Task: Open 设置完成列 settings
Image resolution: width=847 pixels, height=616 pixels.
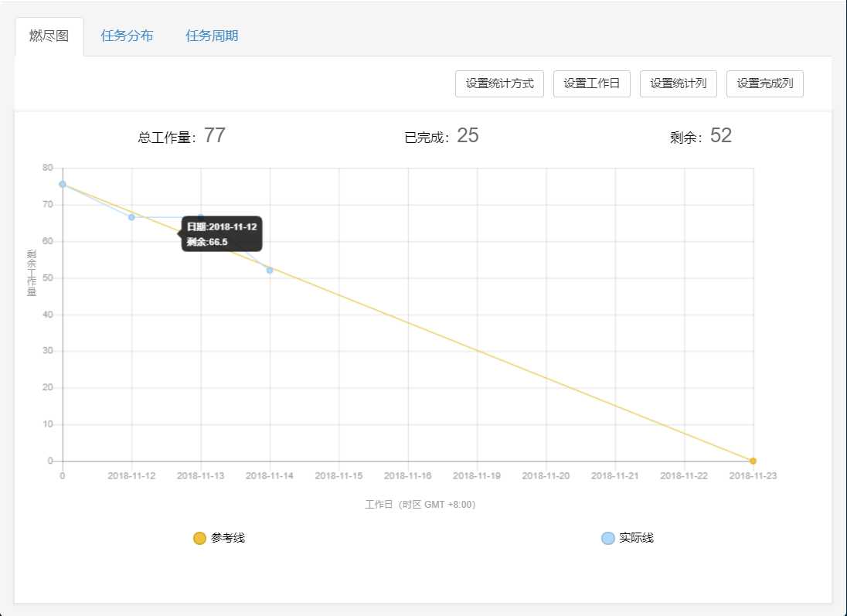Action: coord(765,83)
